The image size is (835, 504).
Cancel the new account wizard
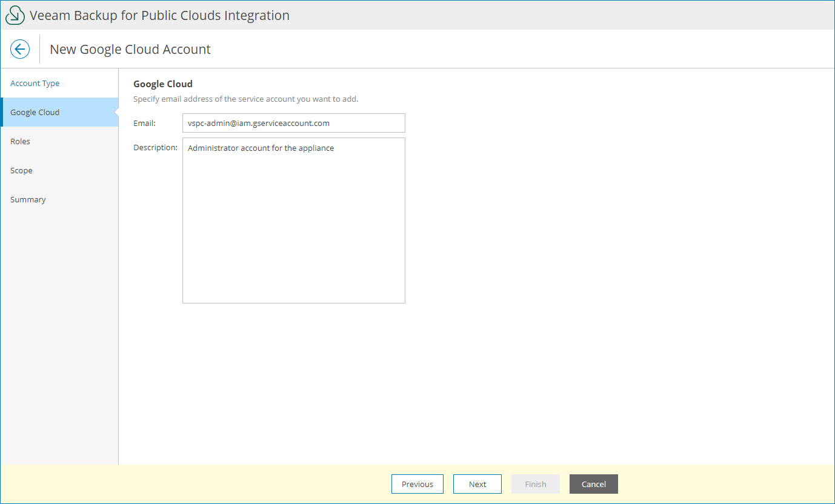coord(594,484)
